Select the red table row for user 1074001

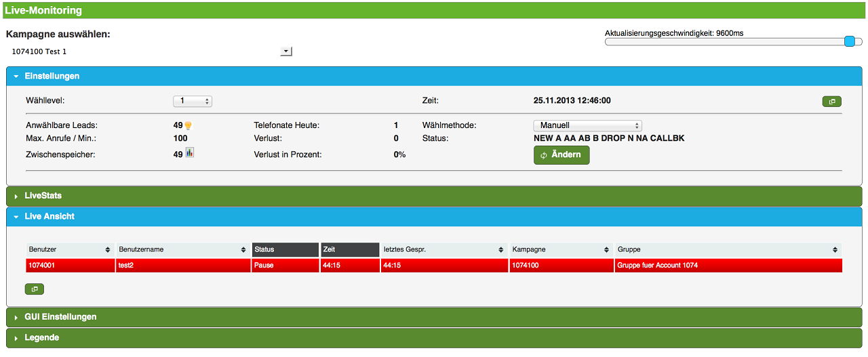pyautogui.click(x=434, y=266)
